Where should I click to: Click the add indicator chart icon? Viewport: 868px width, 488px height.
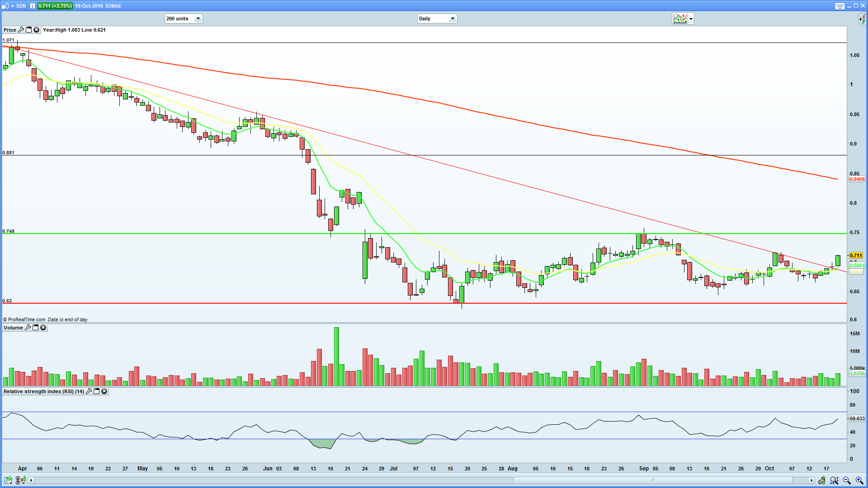[679, 19]
